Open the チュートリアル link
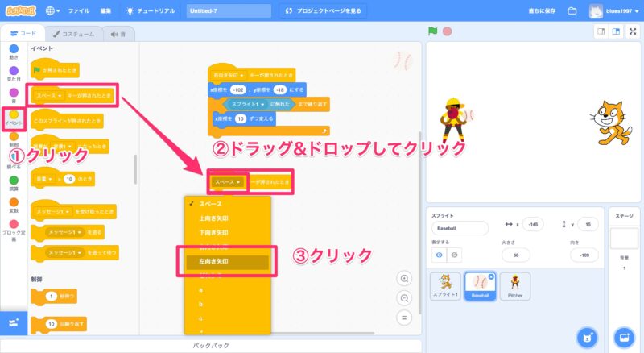Screen dimensions: 644x353 (151, 11)
